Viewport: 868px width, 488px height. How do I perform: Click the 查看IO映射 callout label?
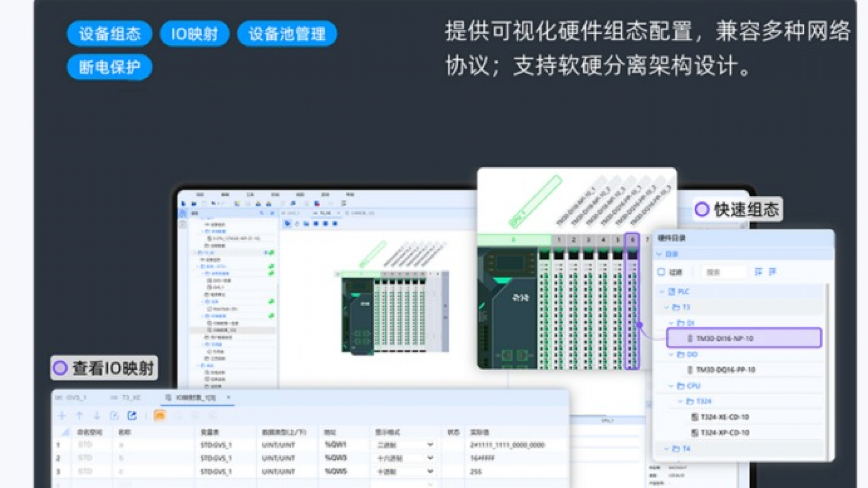[x=104, y=368]
